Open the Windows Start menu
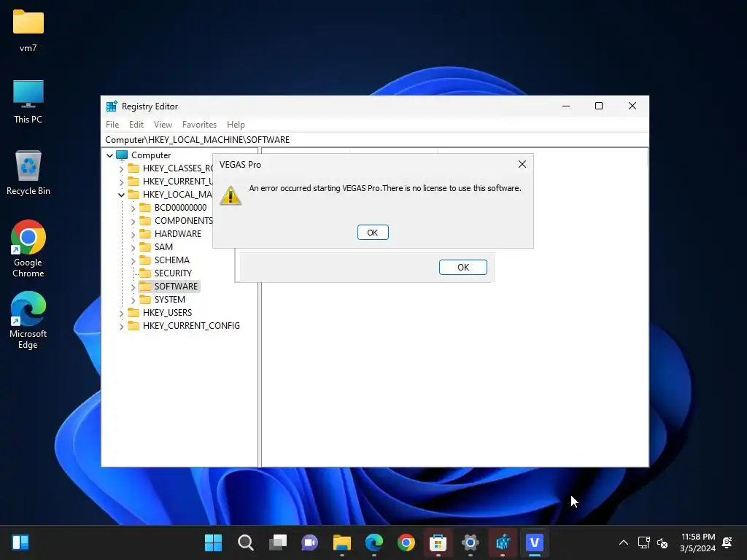The width and height of the screenshot is (747, 560). click(214, 542)
